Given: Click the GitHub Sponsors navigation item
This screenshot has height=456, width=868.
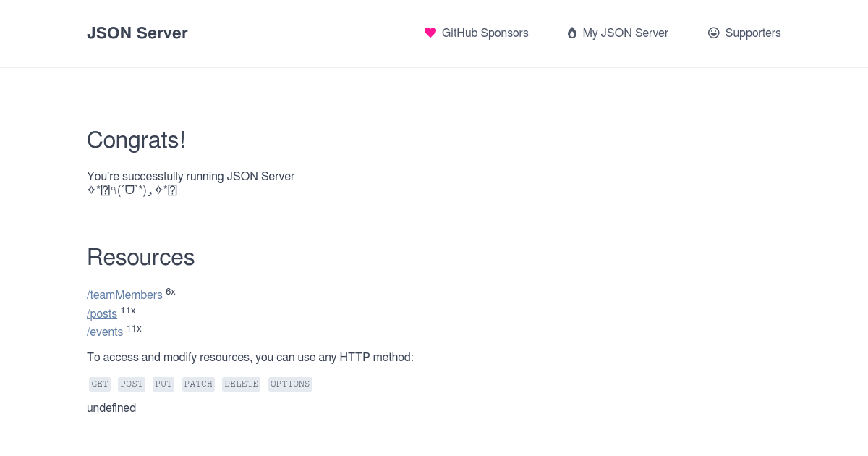Looking at the screenshot, I should pyautogui.click(x=485, y=33).
